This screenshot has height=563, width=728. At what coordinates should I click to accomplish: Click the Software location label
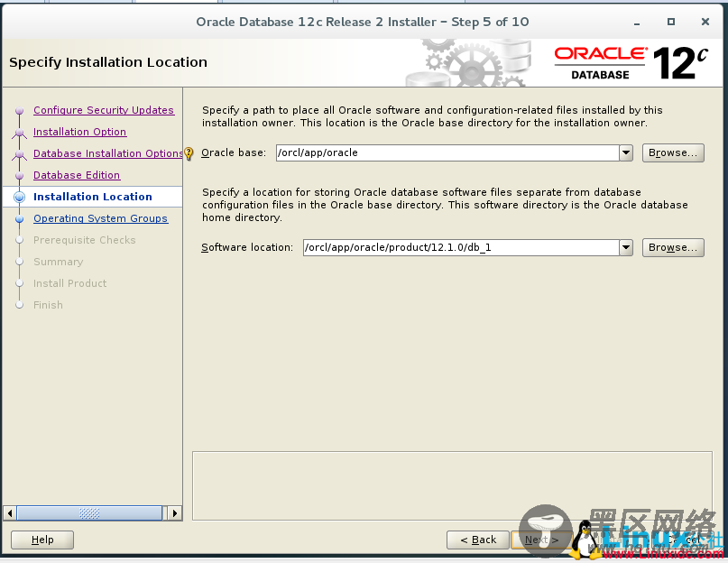[247, 247]
